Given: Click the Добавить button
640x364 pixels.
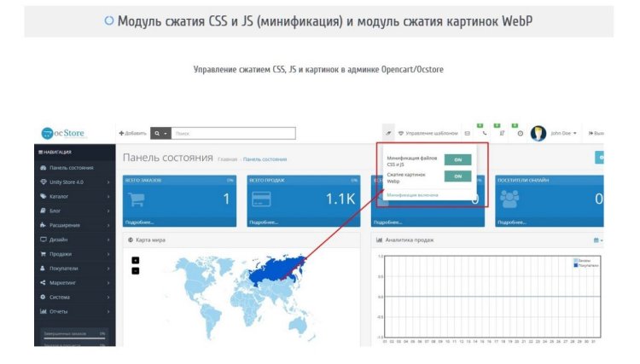Looking at the screenshot, I should [x=132, y=134].
